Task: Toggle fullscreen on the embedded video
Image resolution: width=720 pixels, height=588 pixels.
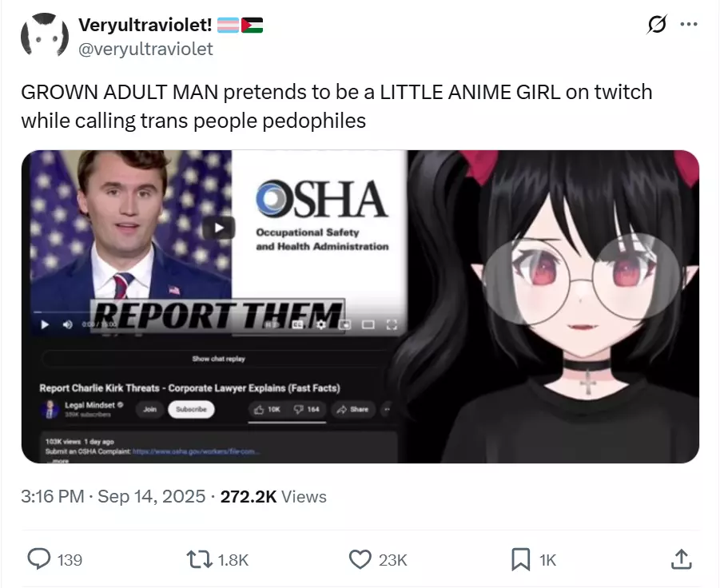Action: (392, 325)
